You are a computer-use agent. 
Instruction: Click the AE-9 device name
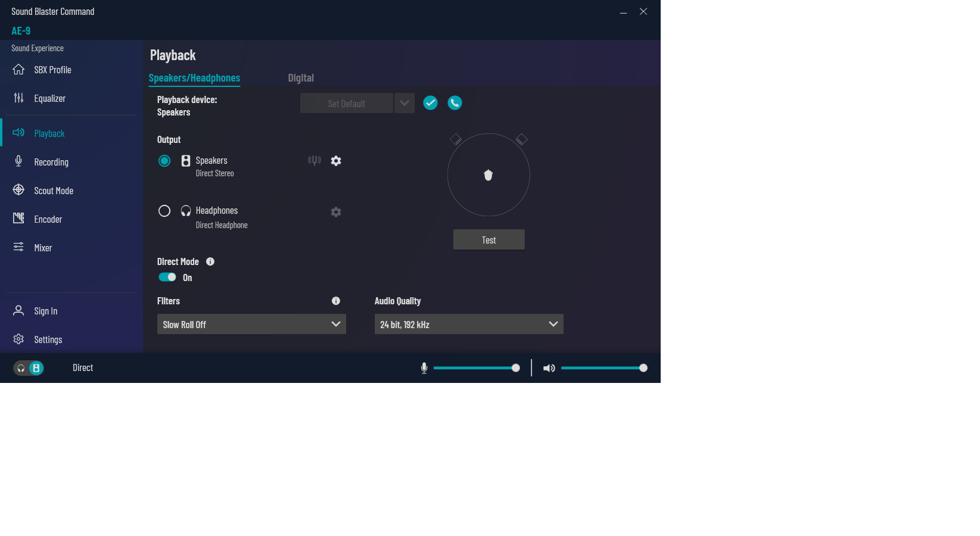tap(21, 31)
